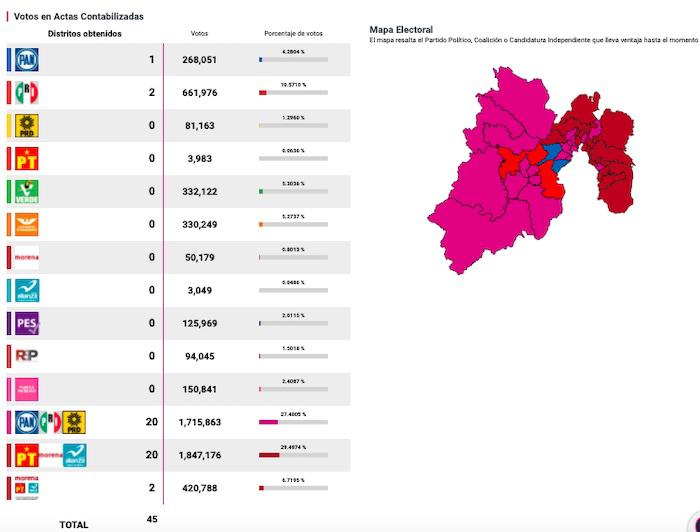Click the standalone turquoise Nueva Alianza logo

(27, 291)
